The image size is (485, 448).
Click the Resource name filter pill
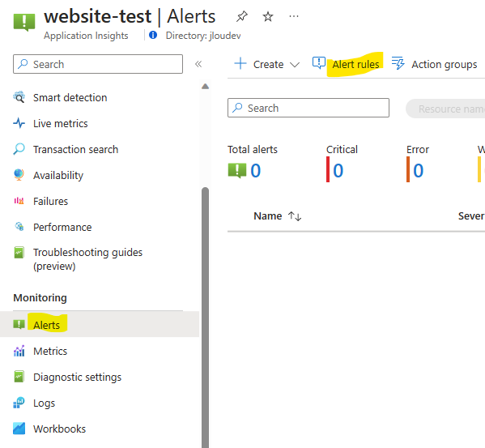click(x=445, y=109)
